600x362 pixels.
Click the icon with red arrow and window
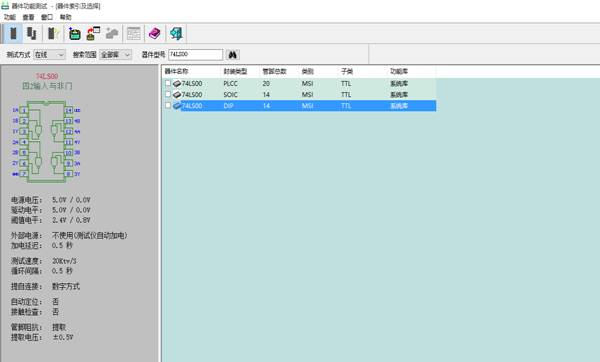93,34
